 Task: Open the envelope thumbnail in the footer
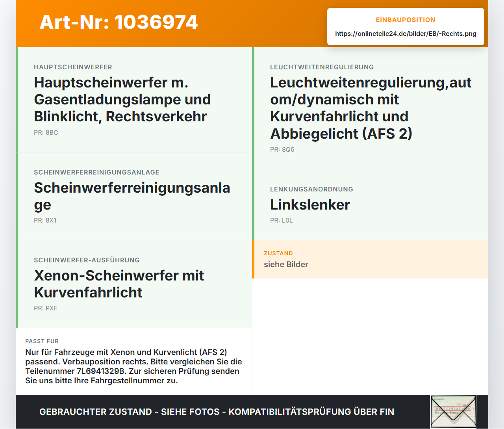(453, 412)
